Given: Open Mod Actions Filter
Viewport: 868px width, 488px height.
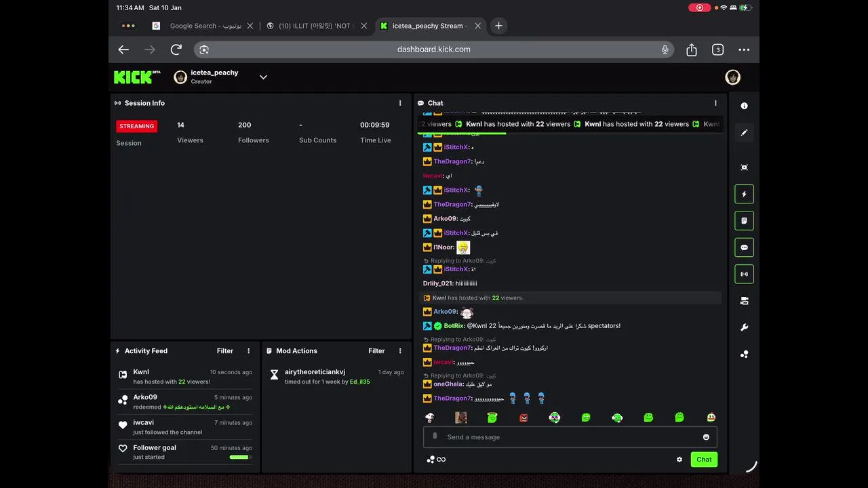Looking at the screenshot, I should coord(376,351).
